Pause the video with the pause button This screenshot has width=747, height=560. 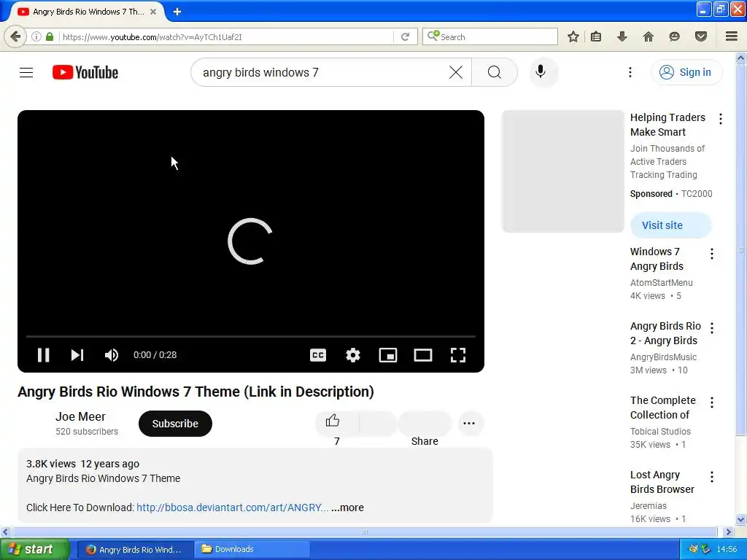click(x=43, y=355)
